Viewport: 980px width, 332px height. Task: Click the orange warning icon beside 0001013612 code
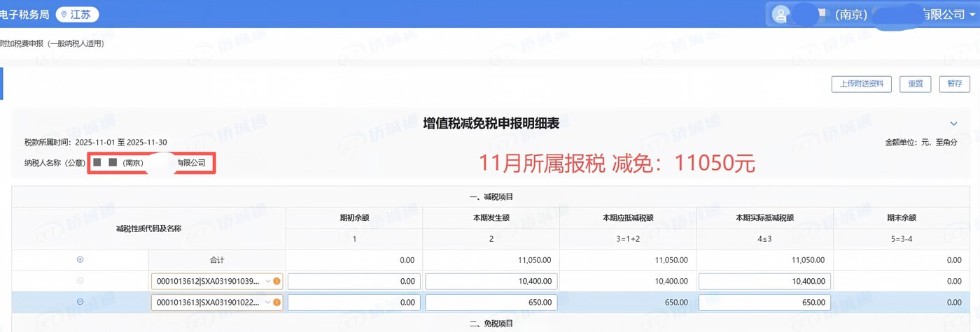point(276,281)
